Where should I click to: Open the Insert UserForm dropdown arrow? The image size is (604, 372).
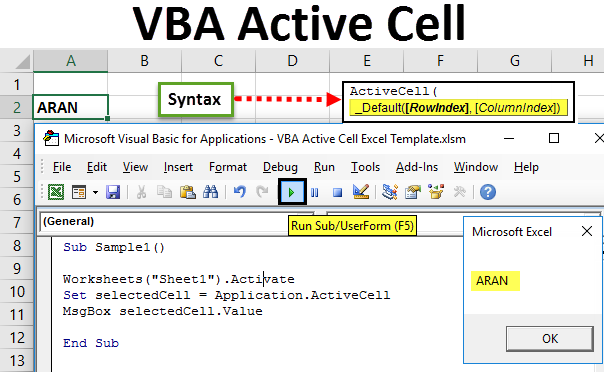(95, 192)
